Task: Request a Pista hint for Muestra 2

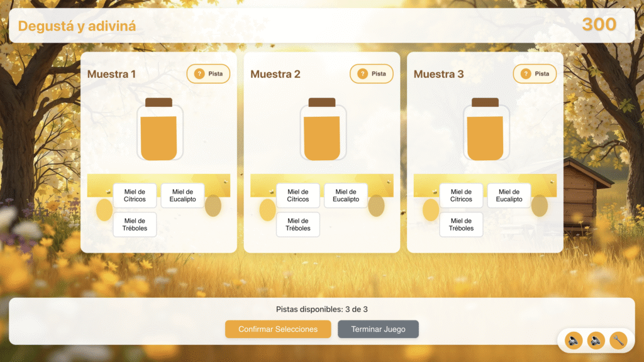Action: coord(372,74)
